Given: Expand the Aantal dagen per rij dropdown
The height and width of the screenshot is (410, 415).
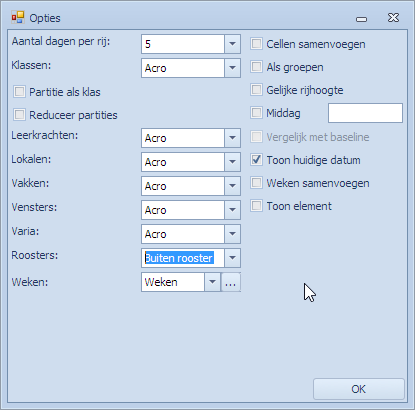Looking at the screenshot, I should tap(232, 44).
